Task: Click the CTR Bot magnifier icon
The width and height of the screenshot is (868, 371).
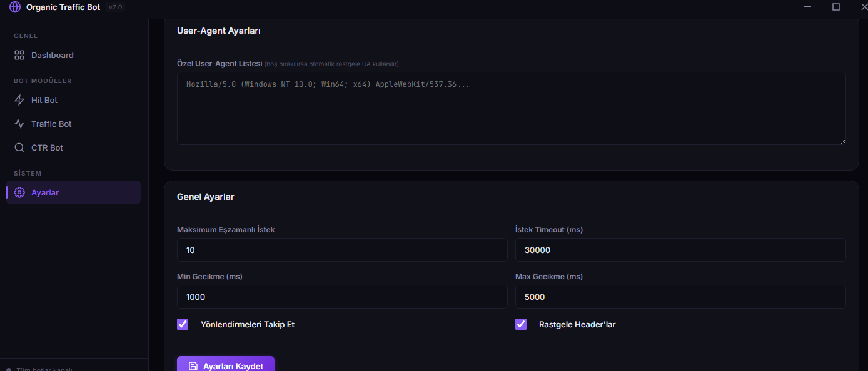Action: pos(19,147)
